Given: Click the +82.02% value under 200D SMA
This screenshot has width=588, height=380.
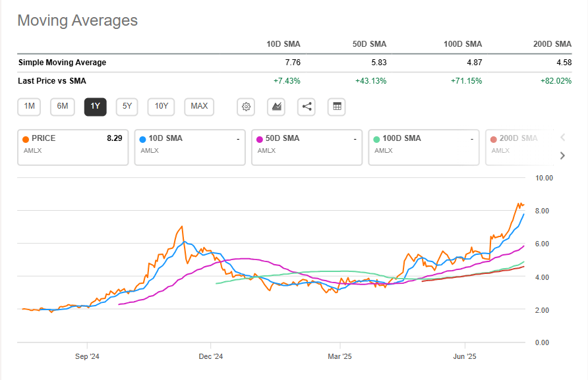Looking at the screenshot, I should [557, 80].
